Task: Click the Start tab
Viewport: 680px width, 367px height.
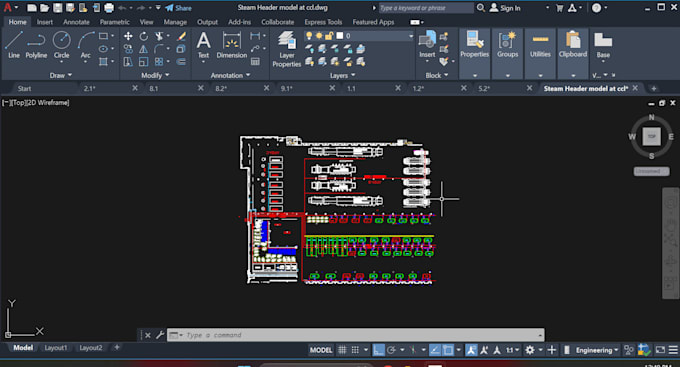Action: [x=24, y=88]
